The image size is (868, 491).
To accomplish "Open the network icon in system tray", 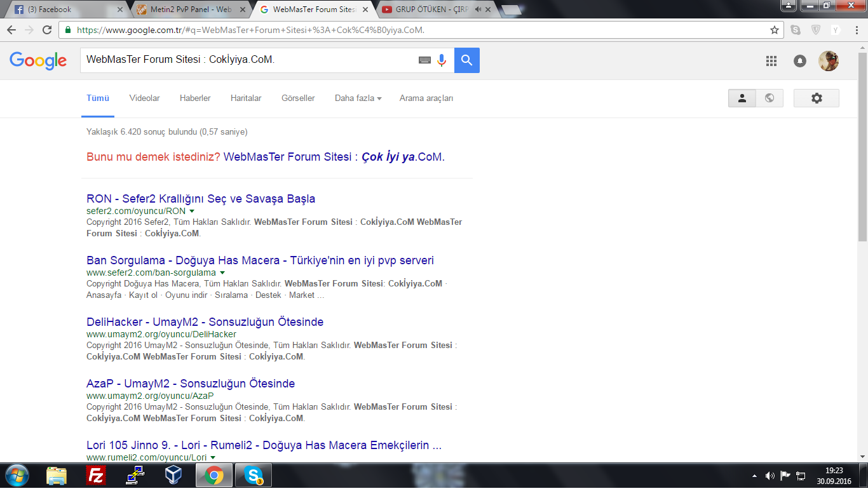I will click(x=801, y=476).
